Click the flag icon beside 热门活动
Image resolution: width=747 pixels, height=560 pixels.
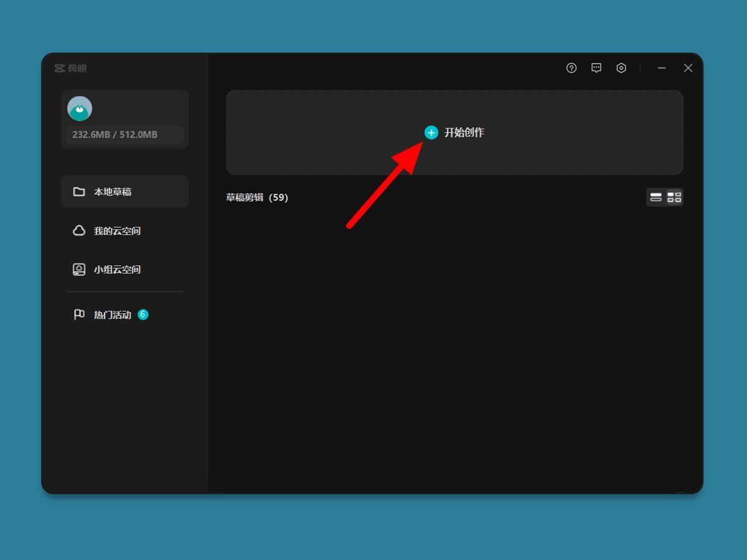(79, 315)
